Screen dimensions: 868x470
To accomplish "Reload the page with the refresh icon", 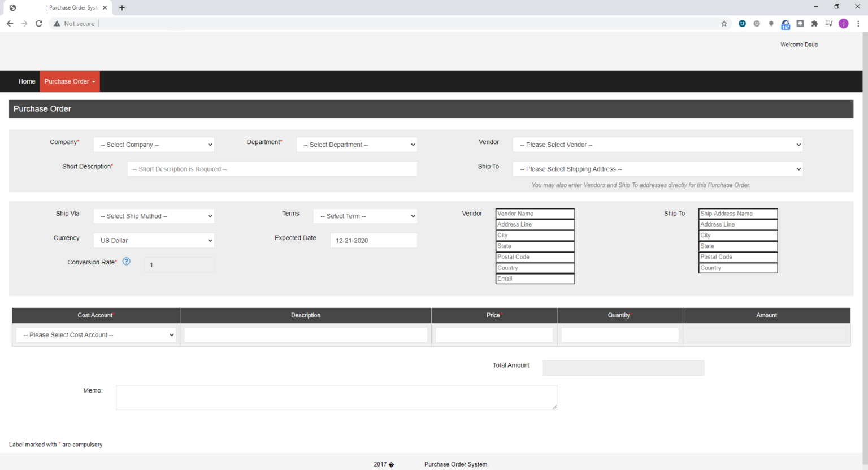I will pos(39,24).
